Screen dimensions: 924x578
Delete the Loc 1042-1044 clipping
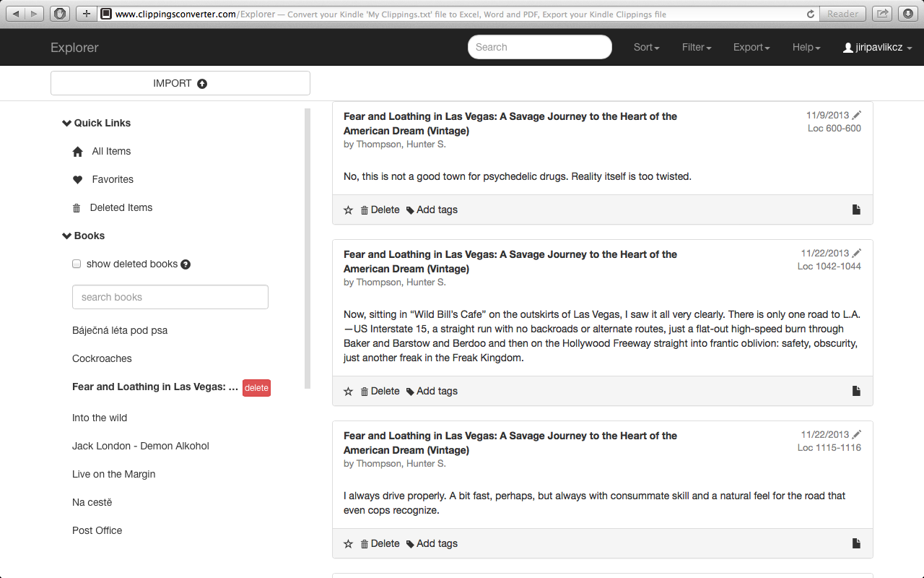coord(380,391)
